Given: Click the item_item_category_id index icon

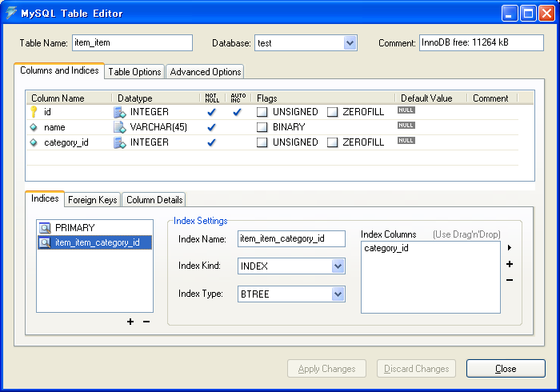Looking at the screenshot, I should tap(45, 242).
